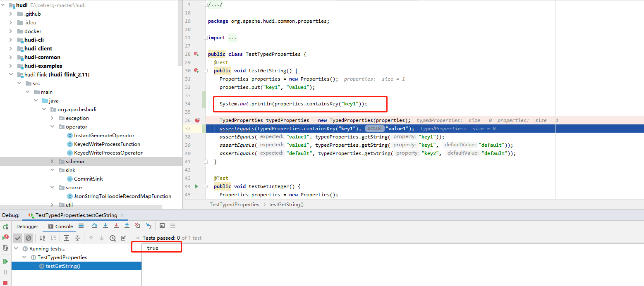The image size is (644, 286).
Task: Open the Test History clock icon
Action: pyautogui.click(x=113, y=238)
